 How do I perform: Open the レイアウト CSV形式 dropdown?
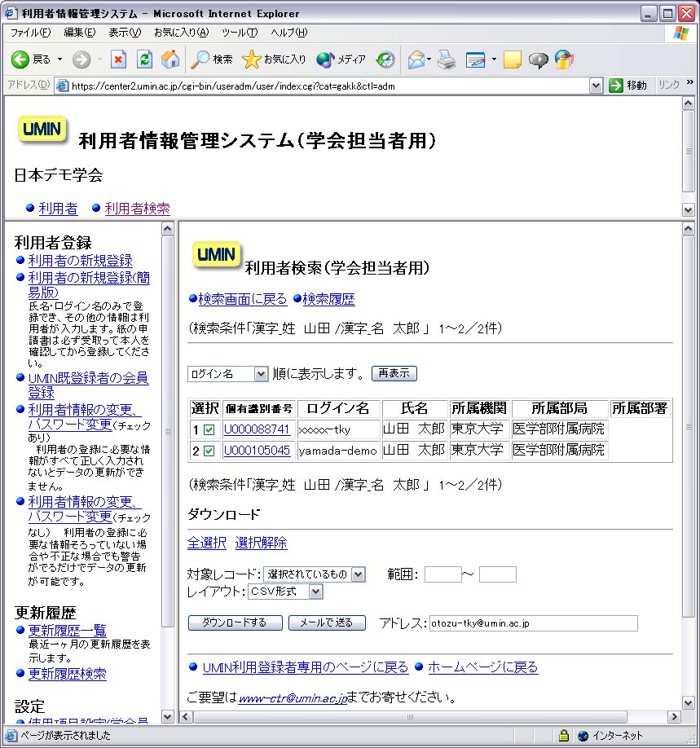click(285, 592)
